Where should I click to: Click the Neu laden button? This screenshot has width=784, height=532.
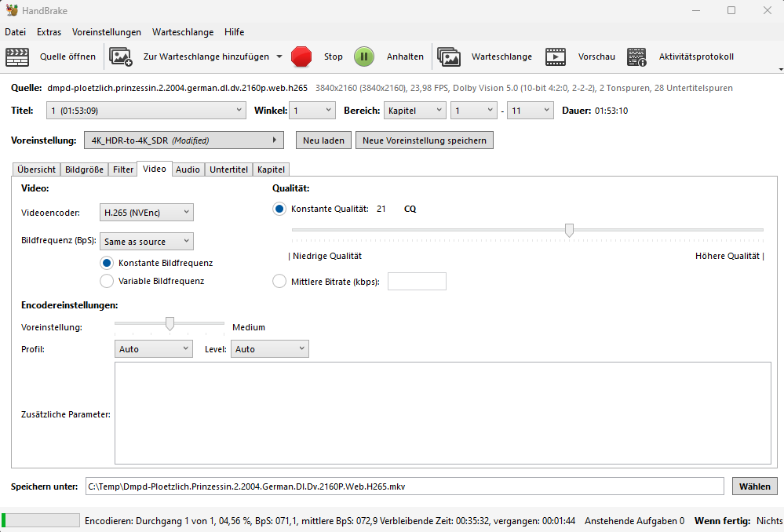pos(323,140)
